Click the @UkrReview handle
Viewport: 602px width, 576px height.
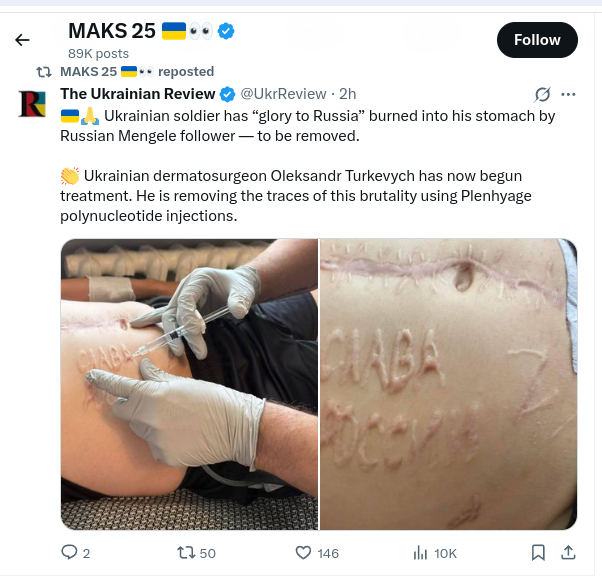tap(283, 94)
